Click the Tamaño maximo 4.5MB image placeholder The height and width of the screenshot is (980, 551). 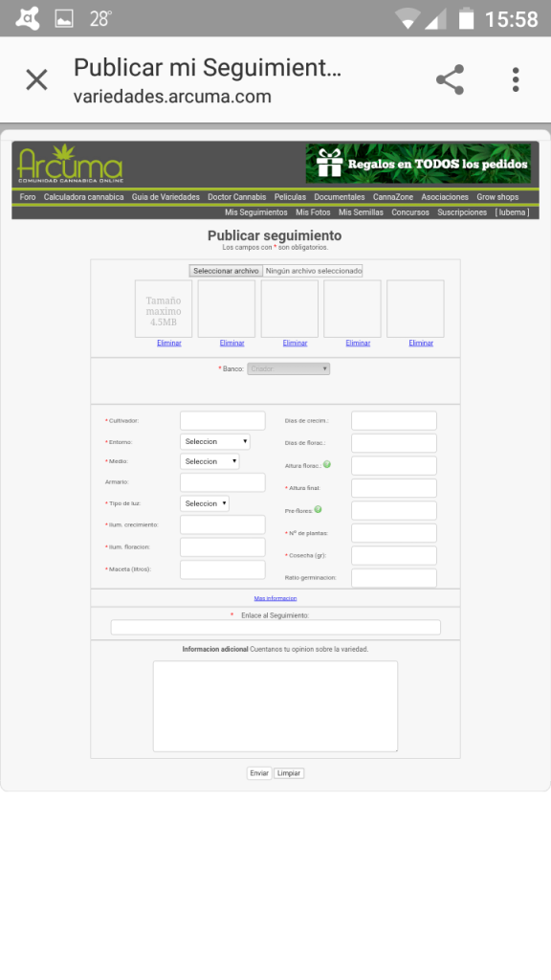click(164, 309)
